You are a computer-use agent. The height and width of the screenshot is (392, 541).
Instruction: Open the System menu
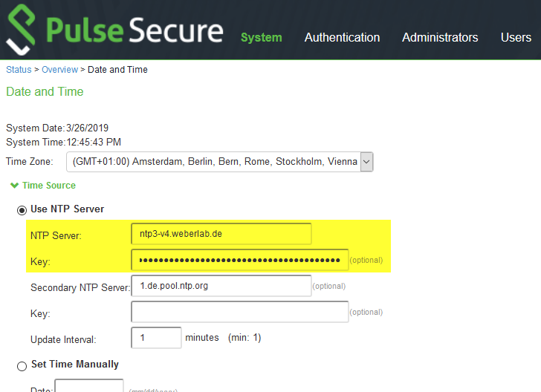pos(261,37)
